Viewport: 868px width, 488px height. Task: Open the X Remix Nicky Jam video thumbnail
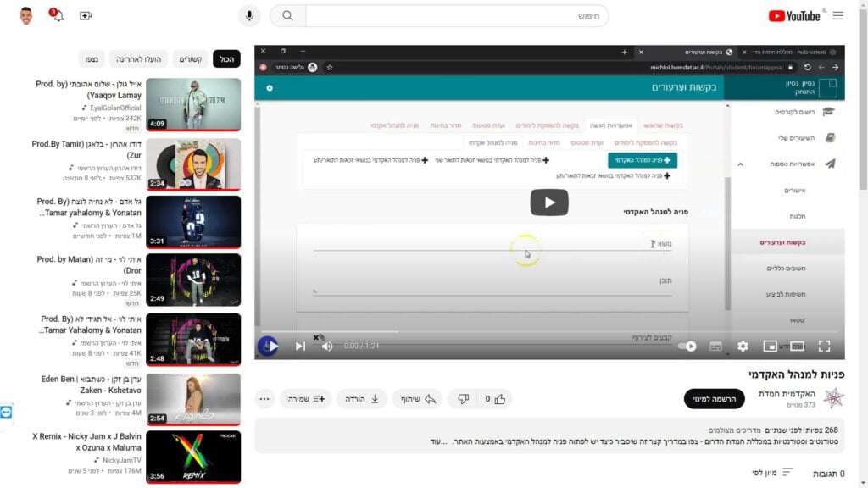[x=193, y=457]
